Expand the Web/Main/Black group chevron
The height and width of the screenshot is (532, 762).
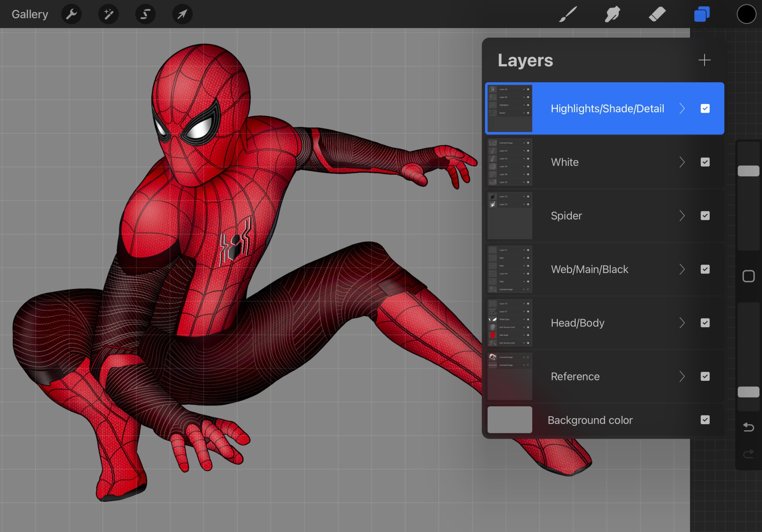click(x=682, y=270)
